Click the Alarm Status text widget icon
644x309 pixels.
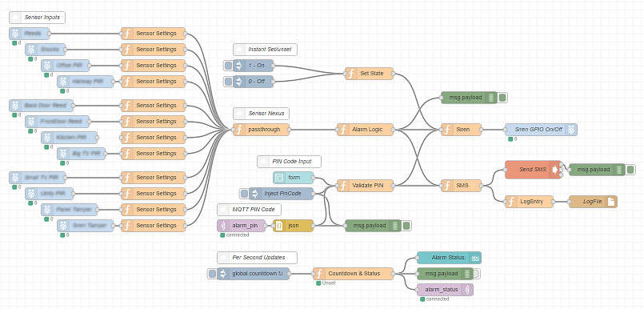[475, 258]
